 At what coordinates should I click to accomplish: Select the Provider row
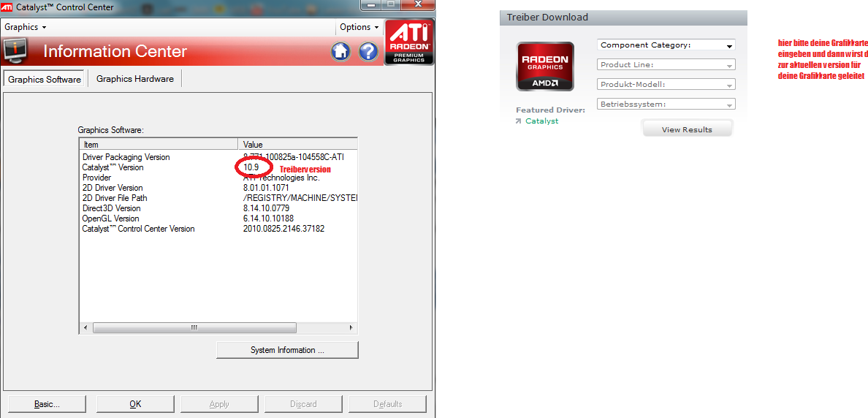click(218, 178)
